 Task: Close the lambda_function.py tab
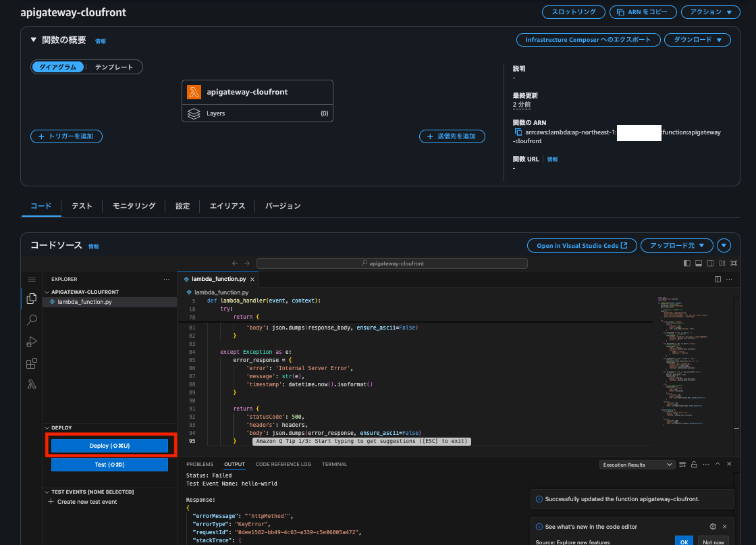point(252,279)
